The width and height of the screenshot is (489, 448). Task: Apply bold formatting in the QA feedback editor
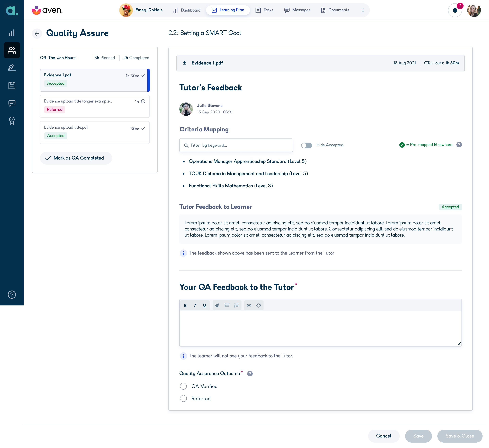(x=185, y=305)
